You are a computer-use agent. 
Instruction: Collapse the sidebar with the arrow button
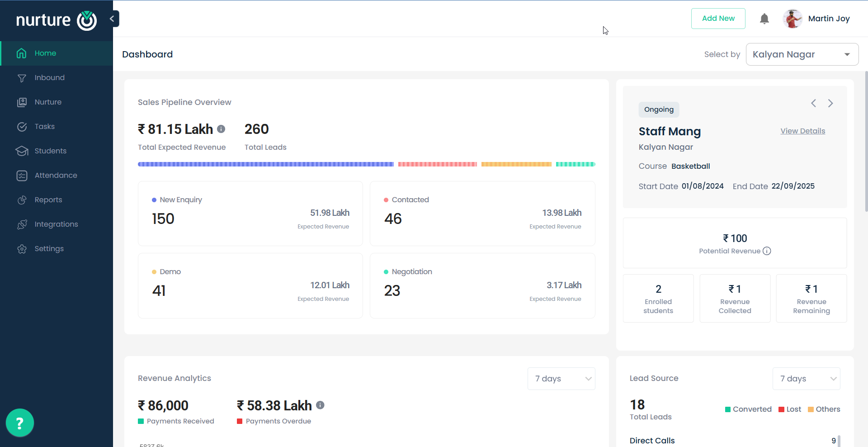113,19
